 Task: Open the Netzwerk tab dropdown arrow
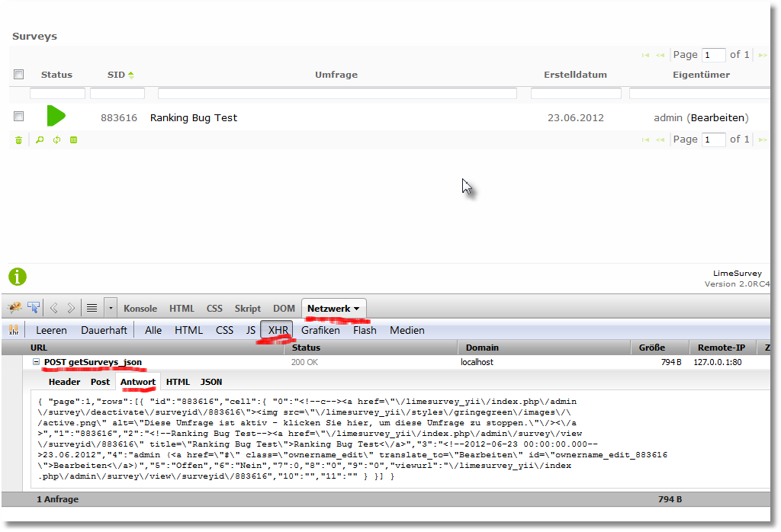coord(357,309)
